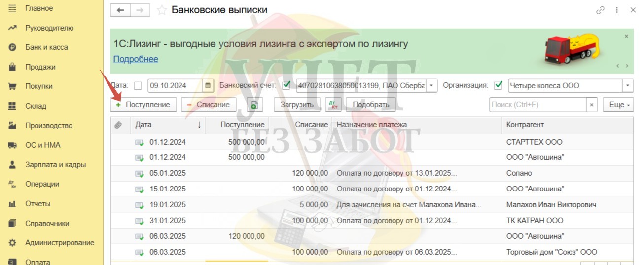Open the Склад section
This screenshot has height=265, width=644.
click(36, 106)
